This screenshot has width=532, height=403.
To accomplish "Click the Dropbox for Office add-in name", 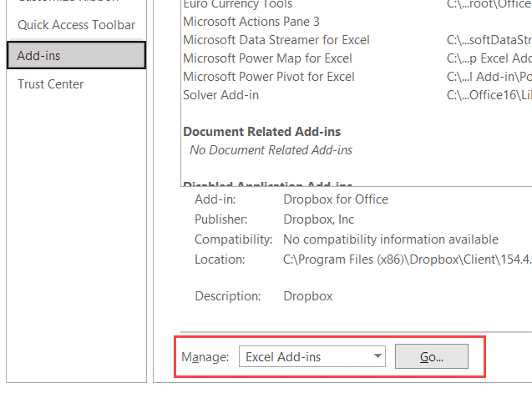I will point(336,199).
